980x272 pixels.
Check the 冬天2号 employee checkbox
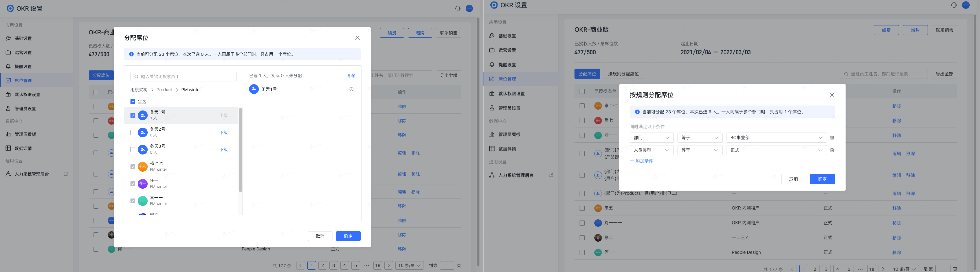pos(133,132)
